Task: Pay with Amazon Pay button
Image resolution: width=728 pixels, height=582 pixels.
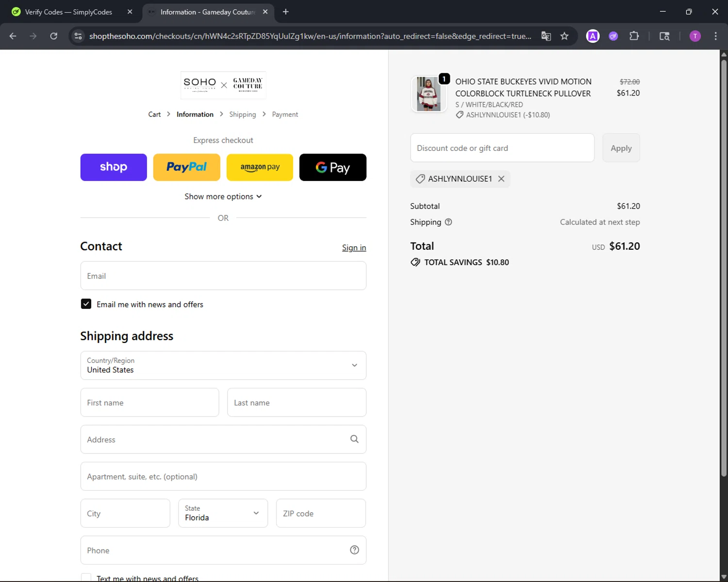Action: [x=260, y=167]
